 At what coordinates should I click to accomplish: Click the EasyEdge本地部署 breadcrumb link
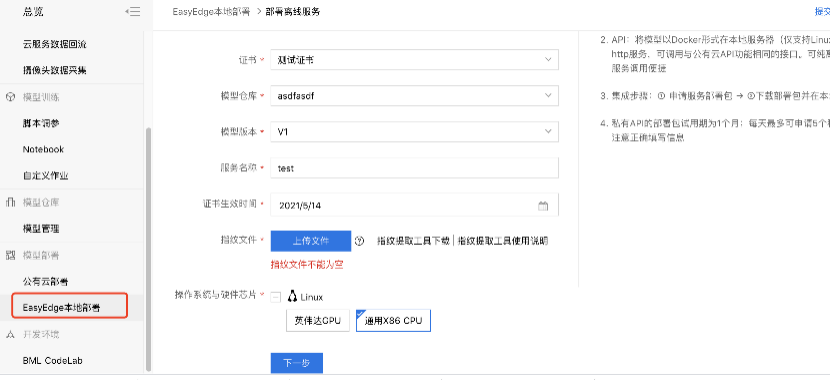211,12
